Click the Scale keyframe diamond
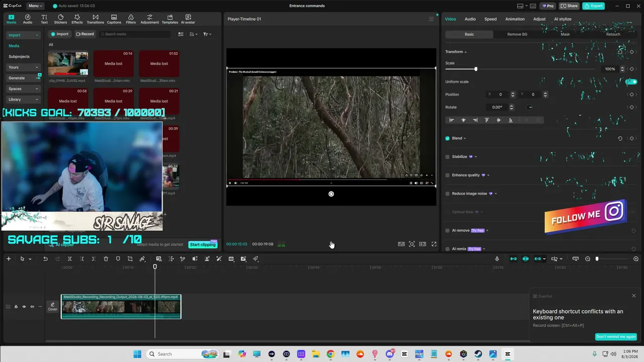 (x=632, y=69)
